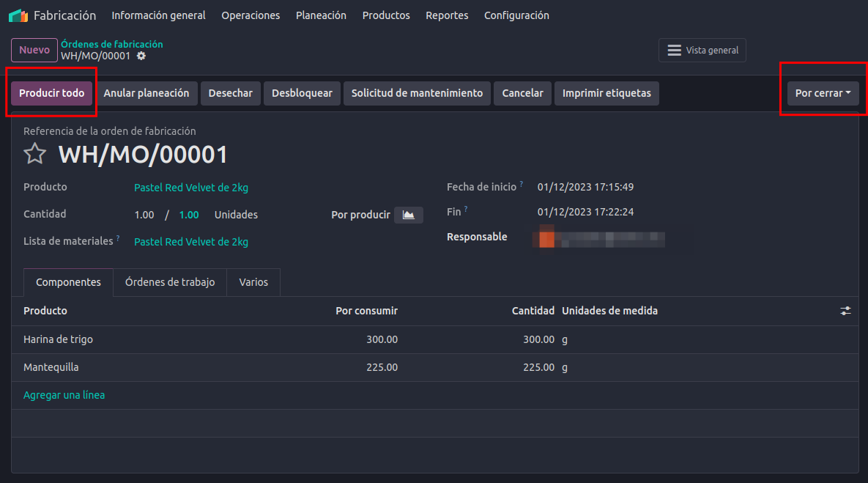Click Solicitud de mantenimiento button

point(417,93)
